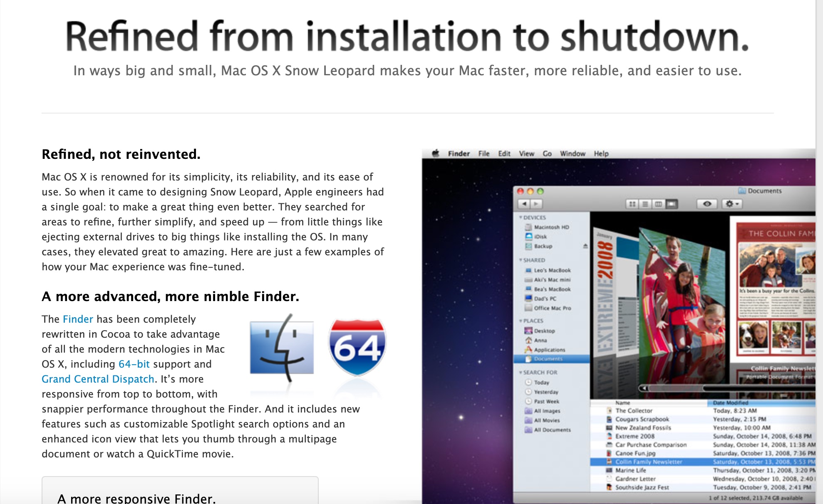The width and height of the screenshot is (823, 504).
Task: Click the 64 highway shield icon
Action: (x=357, y=347)
